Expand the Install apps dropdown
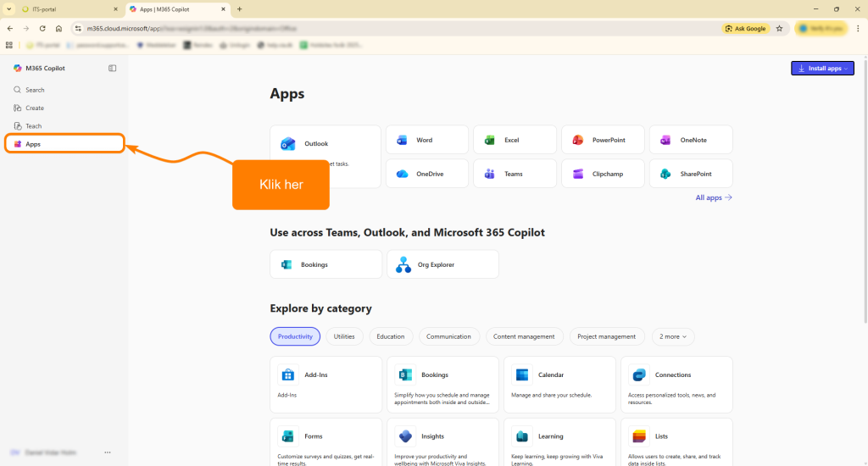Screen dimensions: 868x466 [x=821, y=68]
